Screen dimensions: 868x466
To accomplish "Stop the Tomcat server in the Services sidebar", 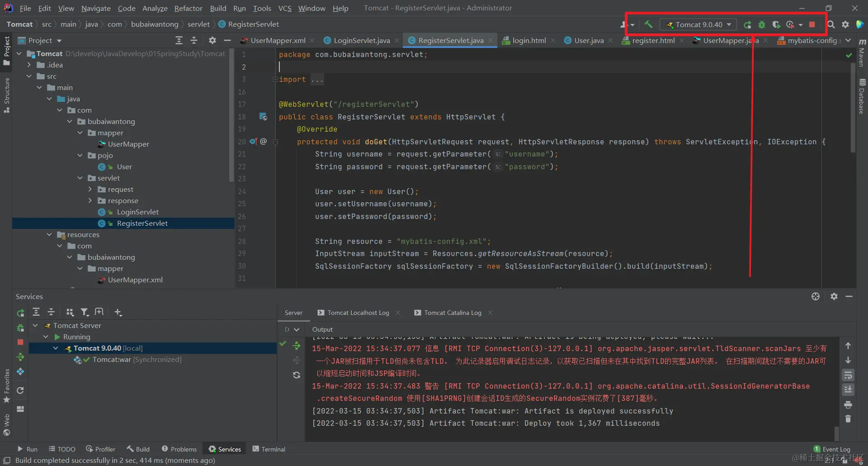I will coord(20,342).
